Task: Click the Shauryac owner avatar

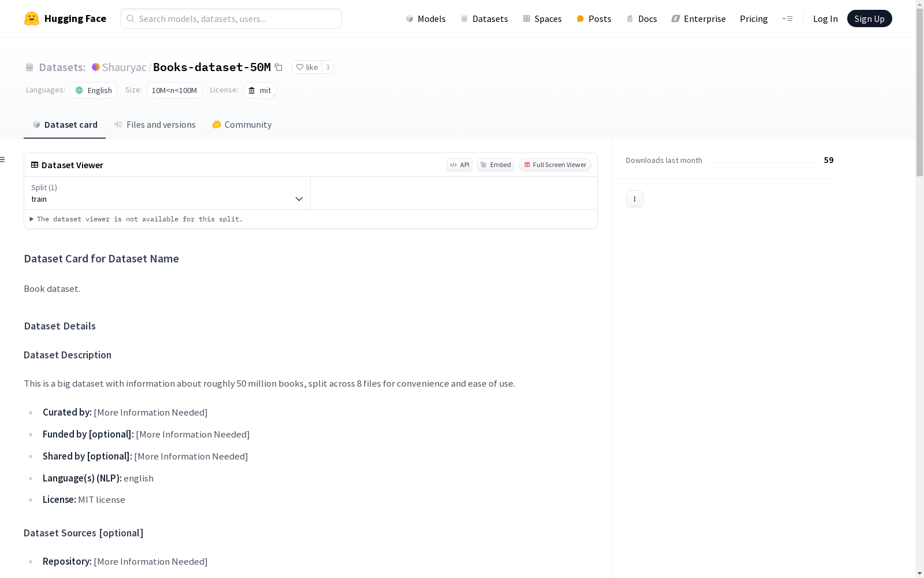Action: (96, 67)
